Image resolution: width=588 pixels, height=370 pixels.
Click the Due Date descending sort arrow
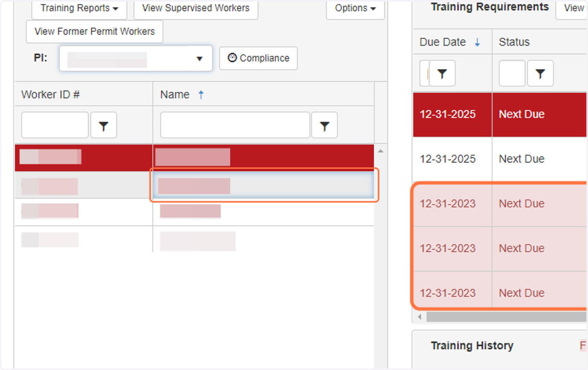477,43
